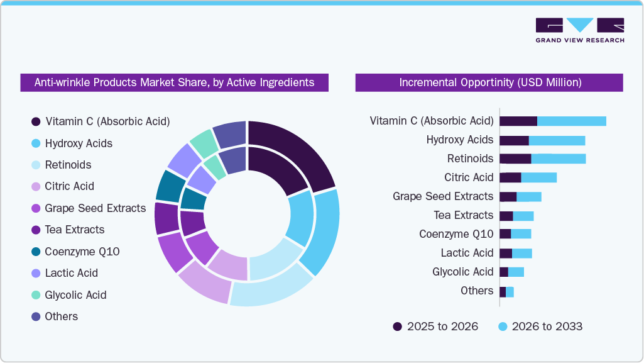Click the Retinoids legend bullet

click(x=36, y=165)
